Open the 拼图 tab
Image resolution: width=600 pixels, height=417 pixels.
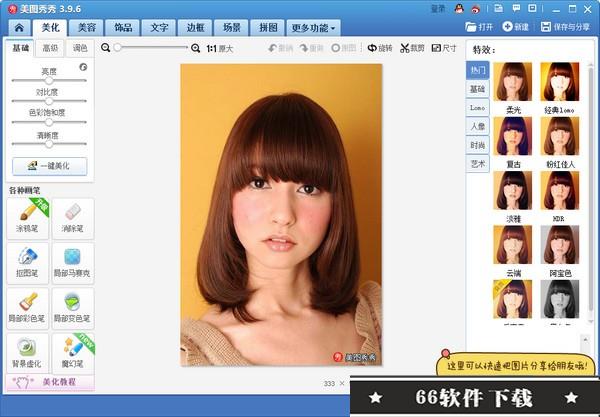268,28
